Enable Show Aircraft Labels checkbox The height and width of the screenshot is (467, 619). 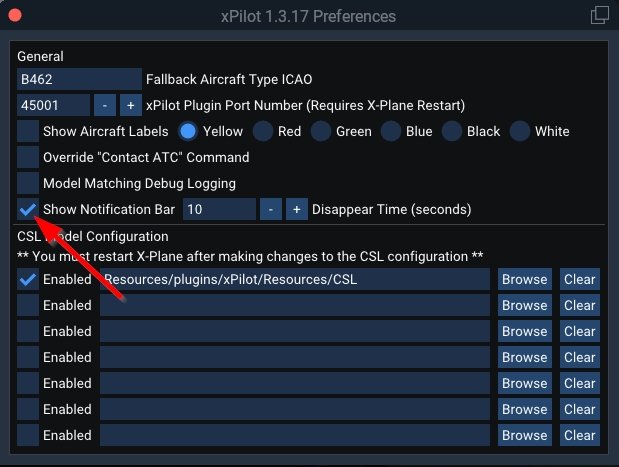point(28,131)
